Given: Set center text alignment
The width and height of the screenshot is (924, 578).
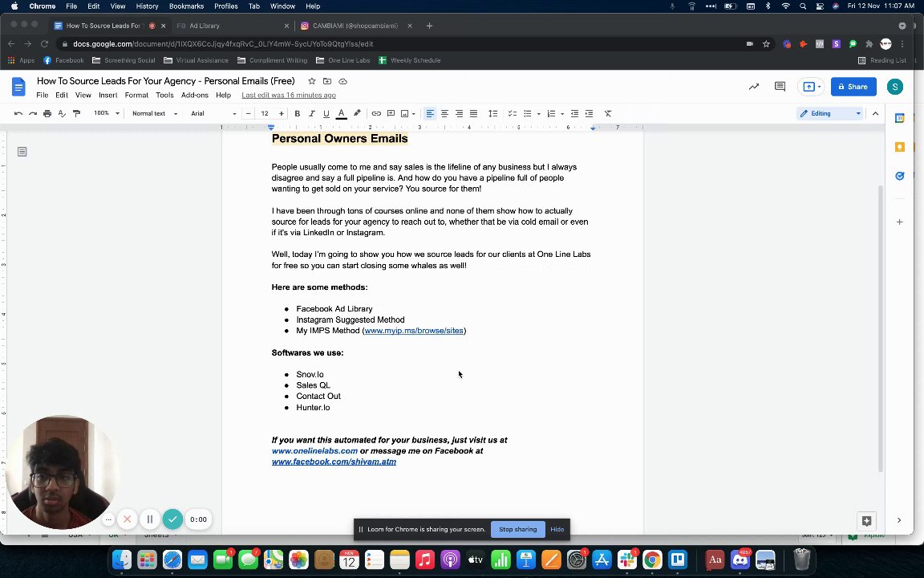Looking at the screenshot, I should [445, 113].
